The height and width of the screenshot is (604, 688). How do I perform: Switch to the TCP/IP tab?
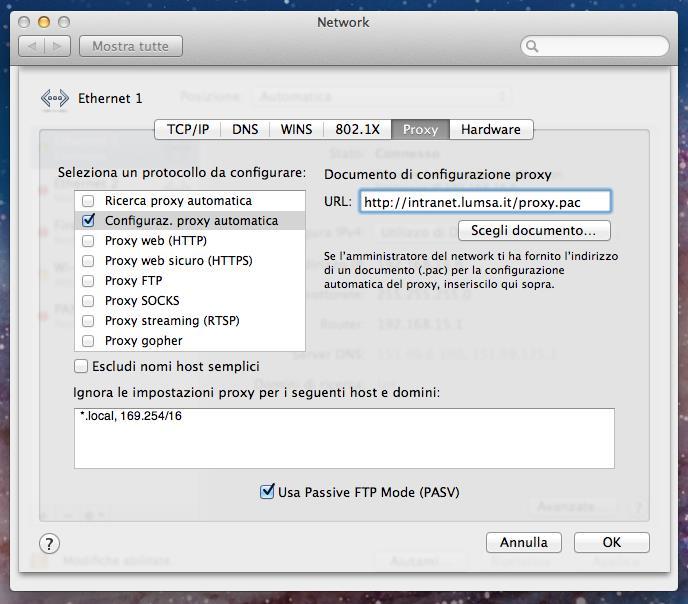pos(188,129)
